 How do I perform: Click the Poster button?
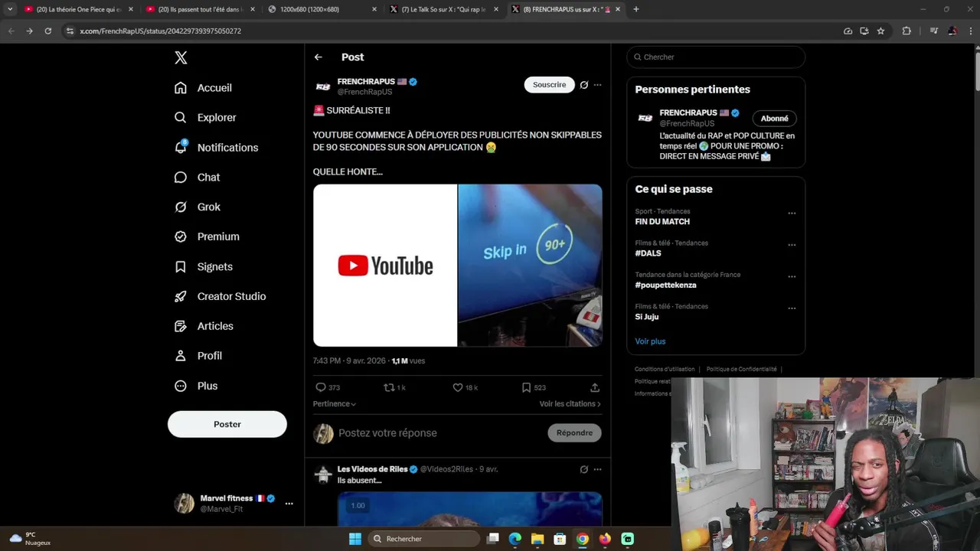(227, 424)
